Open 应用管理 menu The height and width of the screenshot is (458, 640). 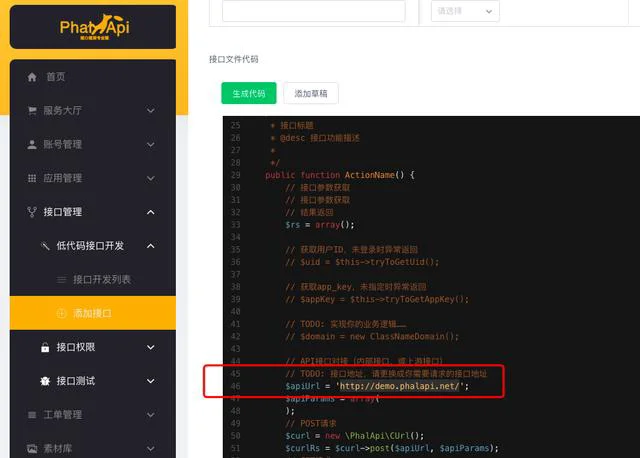pos(93,178)
